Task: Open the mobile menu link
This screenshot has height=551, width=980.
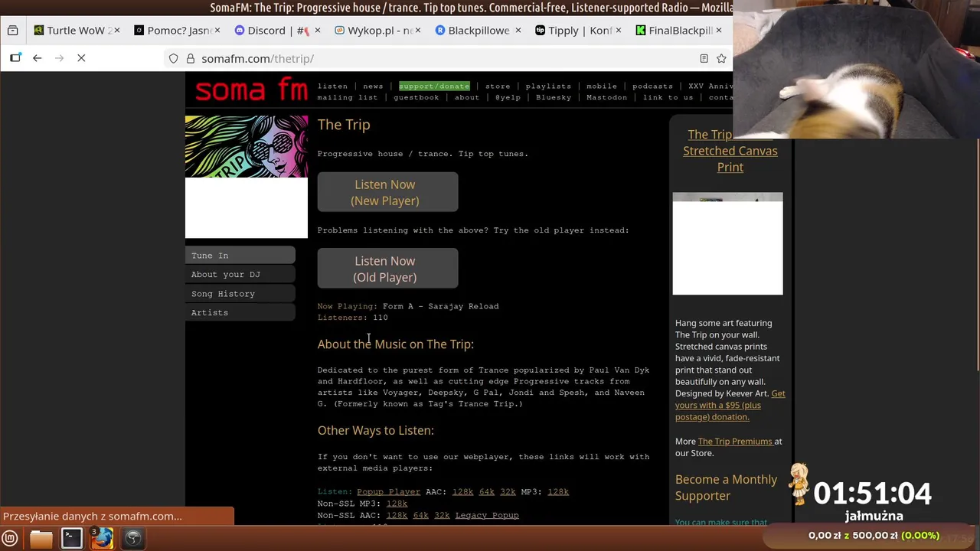Action: 602,86
